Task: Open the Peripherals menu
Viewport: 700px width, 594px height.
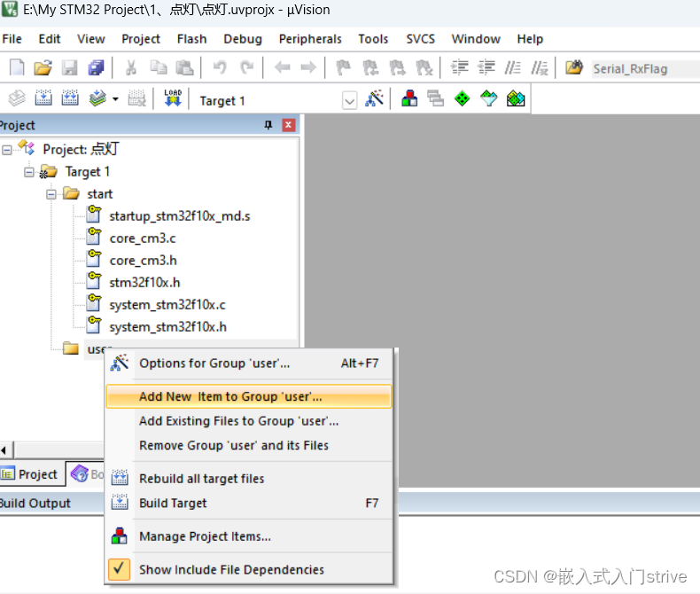Action: click(x=310, y=39)
